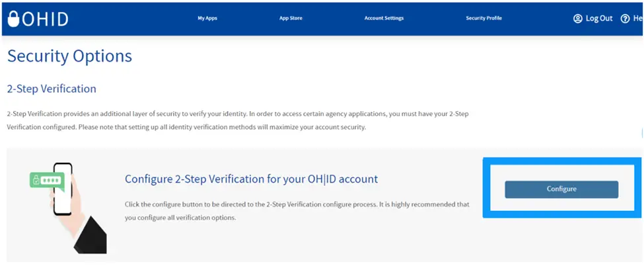Open the My Apps menu item
The width and height of the screenshot is (644, 266).
click(x=207, y=19)
